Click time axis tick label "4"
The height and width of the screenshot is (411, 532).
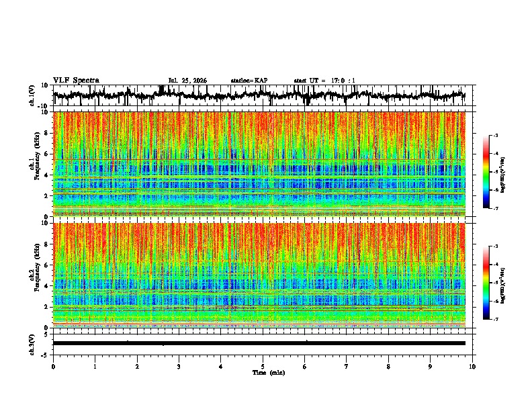[x=221, y=367]
